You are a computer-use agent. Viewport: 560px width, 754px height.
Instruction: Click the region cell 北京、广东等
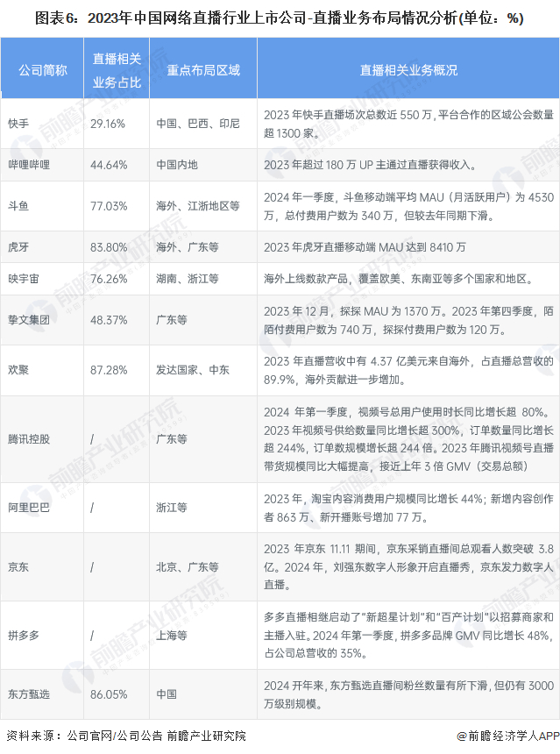(x=188, y=567)
